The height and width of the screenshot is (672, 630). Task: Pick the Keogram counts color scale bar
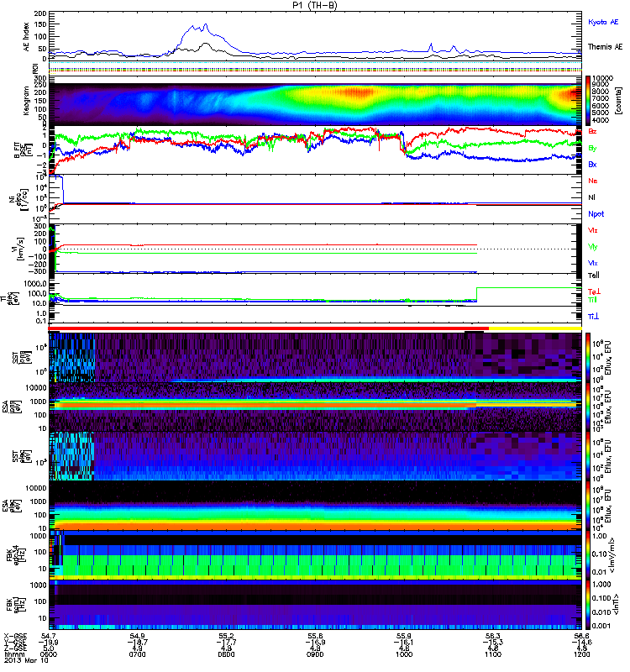click(587, 101)
